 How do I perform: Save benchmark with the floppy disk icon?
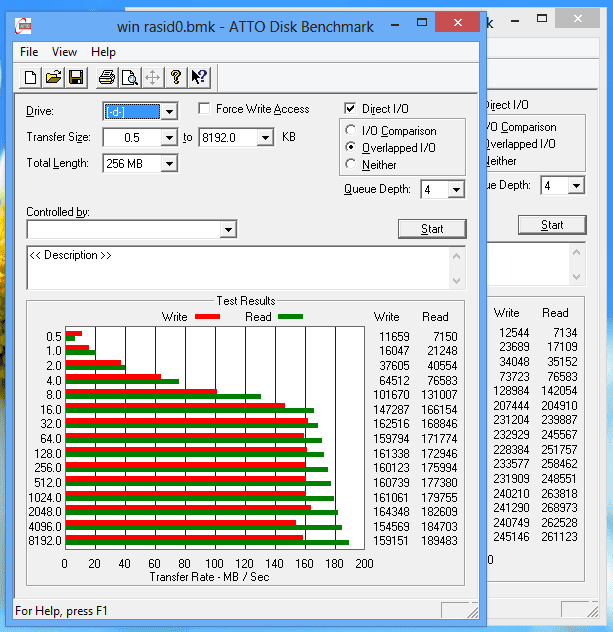76,77
